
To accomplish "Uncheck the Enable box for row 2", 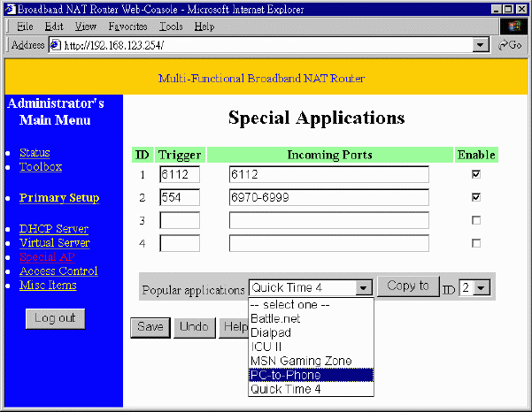I will (476, 196).
